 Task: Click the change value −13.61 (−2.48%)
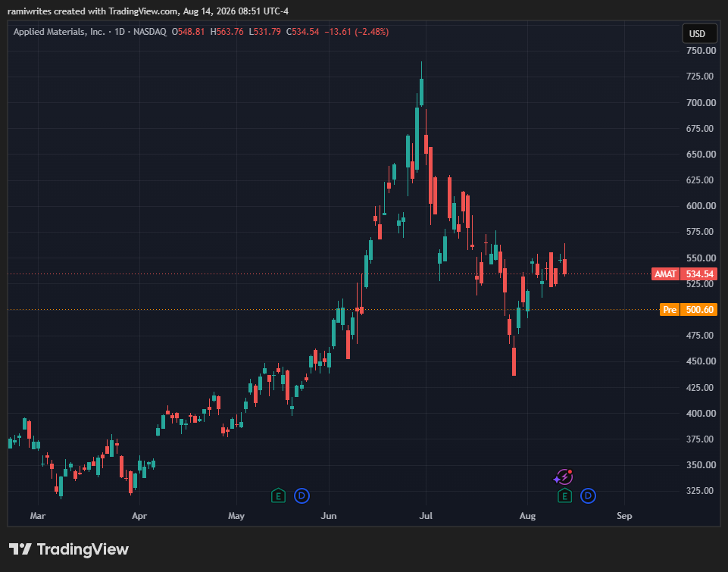pos(357,32)
